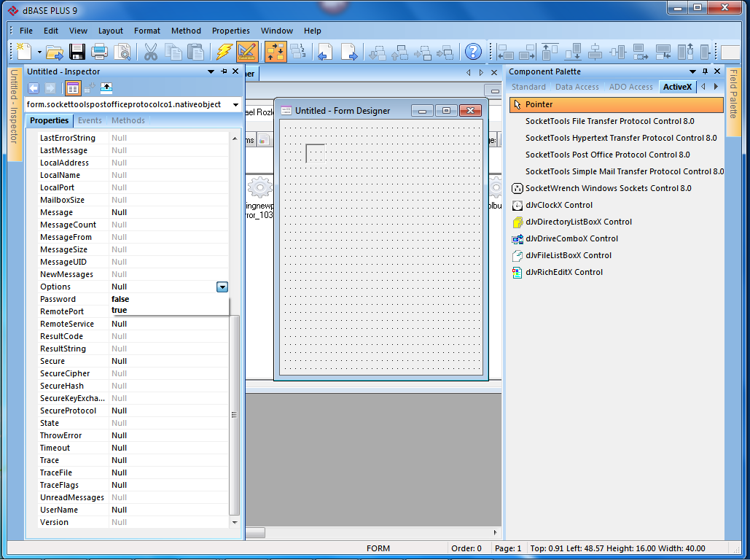Screen dimensions: 750x560
Task: Click the Copy toolbar icon
Action: [173, 52]
